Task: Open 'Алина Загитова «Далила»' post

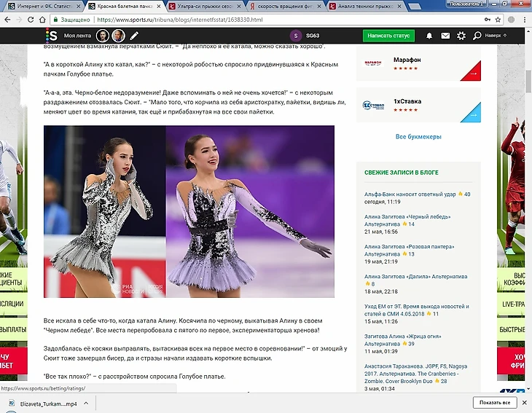Action: [415, 277]
